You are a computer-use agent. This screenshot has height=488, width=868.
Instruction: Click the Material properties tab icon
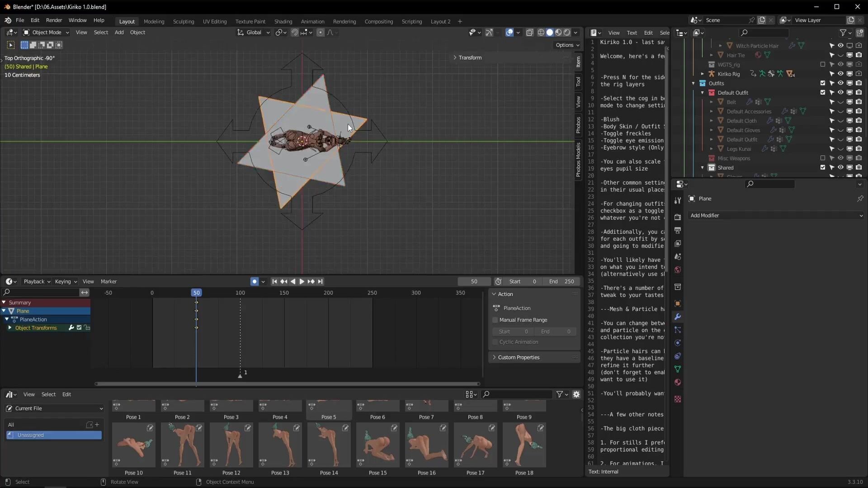click(x=677, y=383)
